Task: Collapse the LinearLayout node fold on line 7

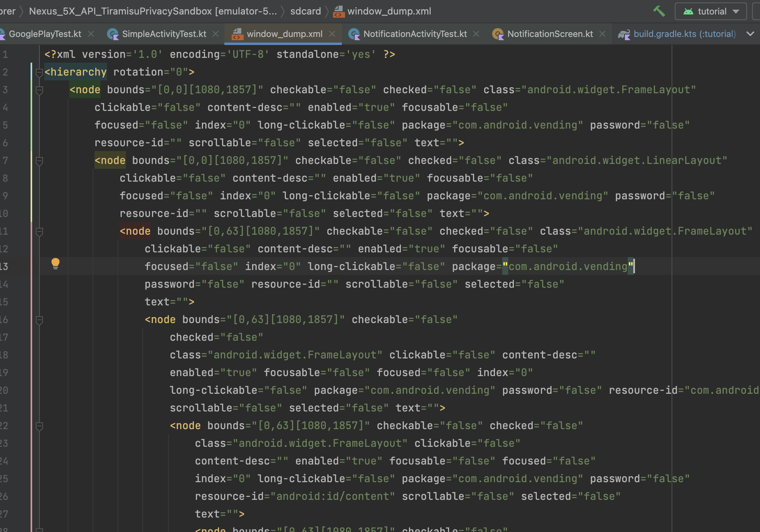Action: (x=39, y=161)
